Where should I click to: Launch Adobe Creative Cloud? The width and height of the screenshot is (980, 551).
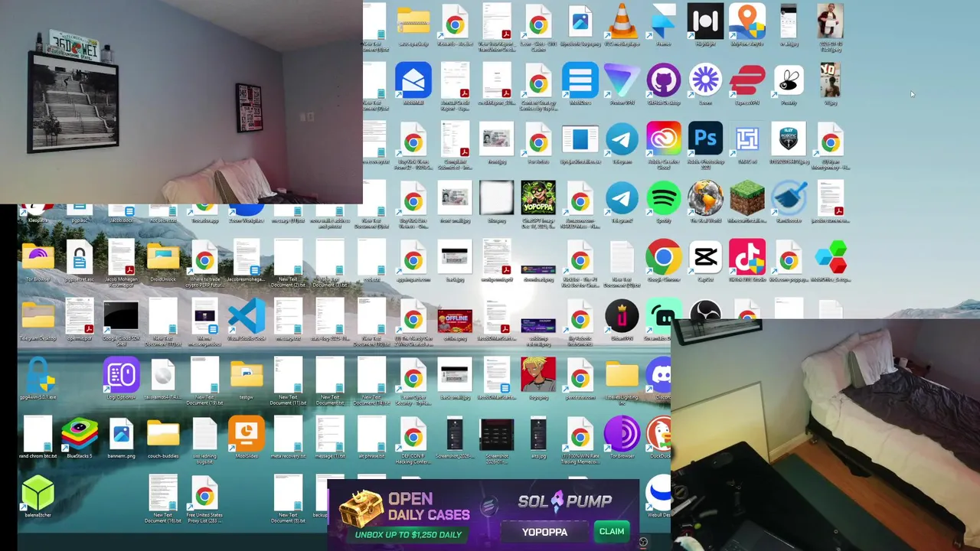(663, 140)
